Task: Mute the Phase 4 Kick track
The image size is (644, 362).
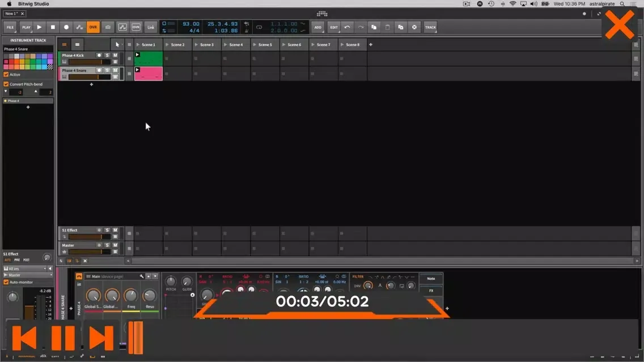Action: click(116, 55)
